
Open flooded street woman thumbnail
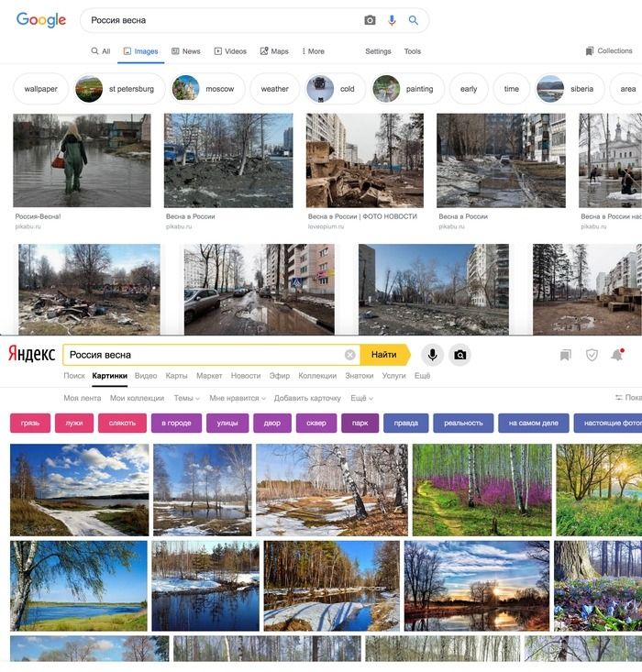pos(82,160)
